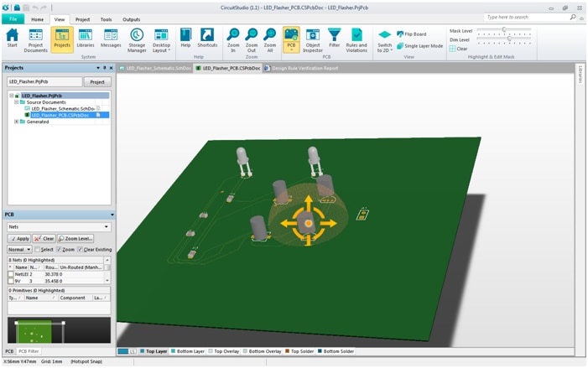
Task: Show the Messages panel
Action: coord(111,39)
